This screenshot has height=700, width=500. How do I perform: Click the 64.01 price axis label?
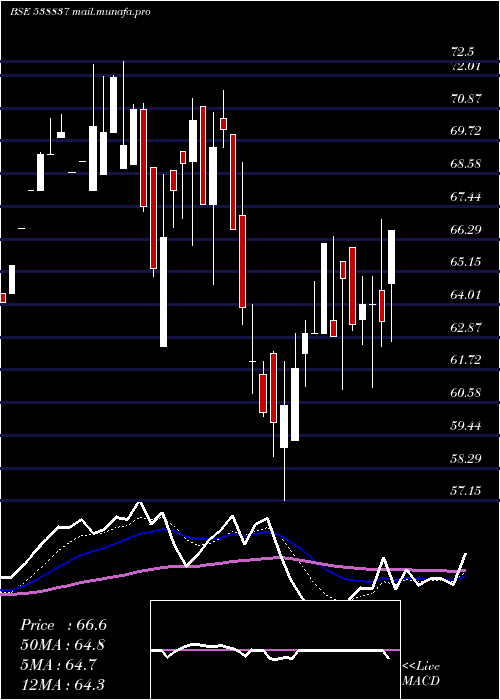pos(466,295)
